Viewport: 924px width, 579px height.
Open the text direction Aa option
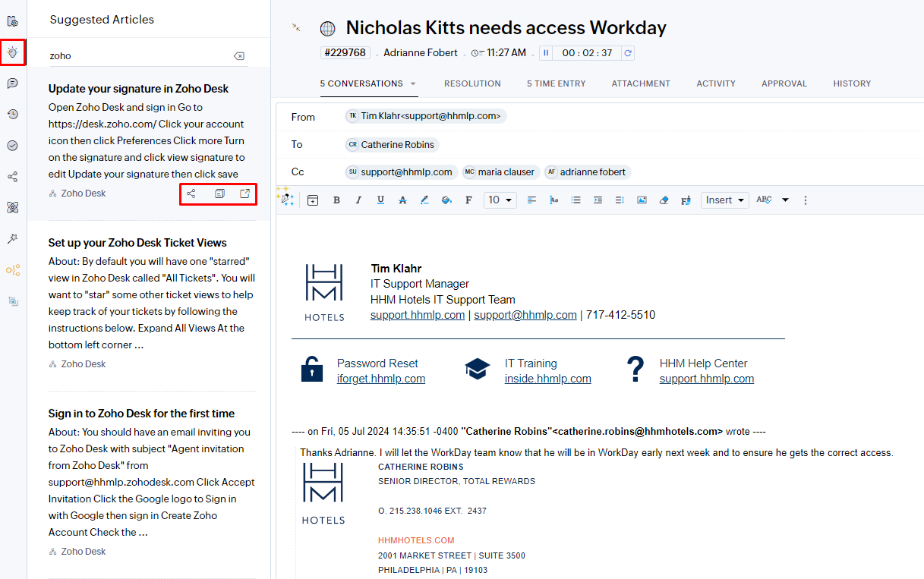[553, 200]
